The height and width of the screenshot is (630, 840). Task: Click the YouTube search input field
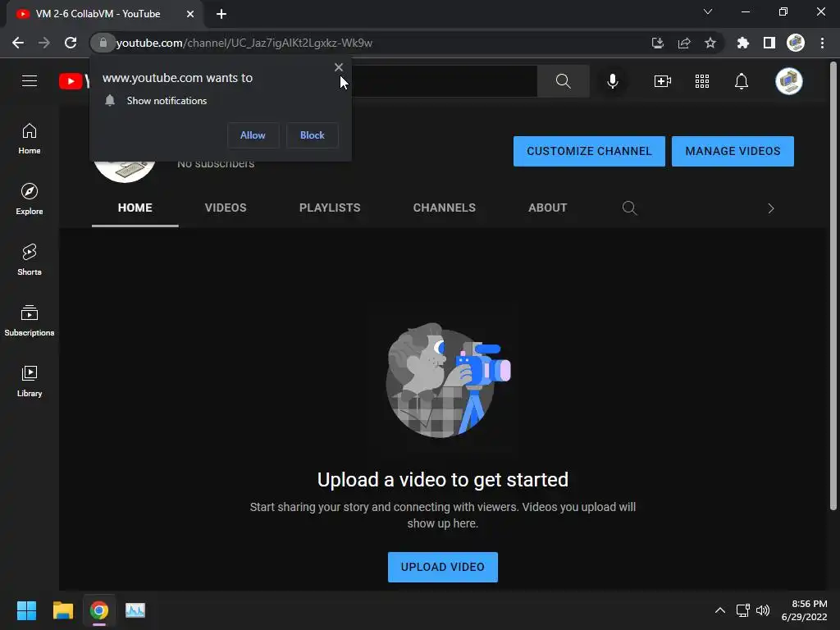tap(445, 81)
